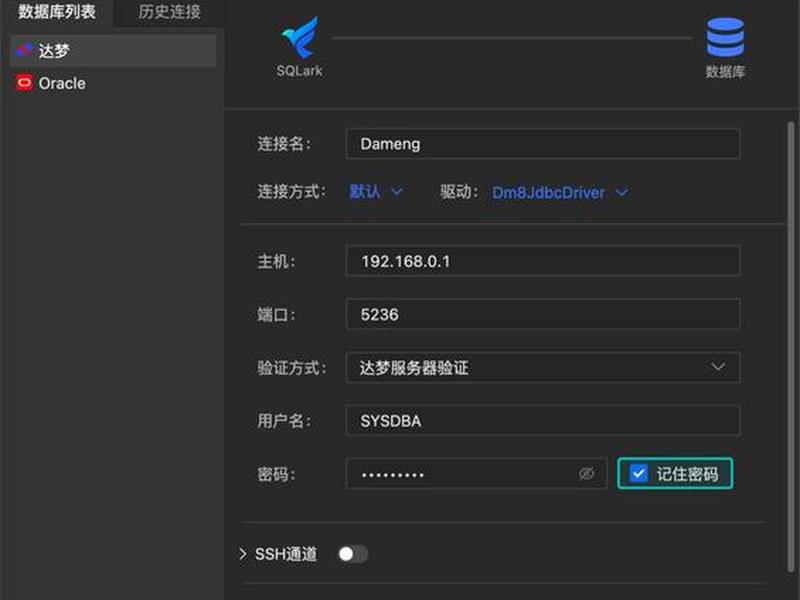
Task: Select the Oracle database entry
Action: click(x=113, y=83)
